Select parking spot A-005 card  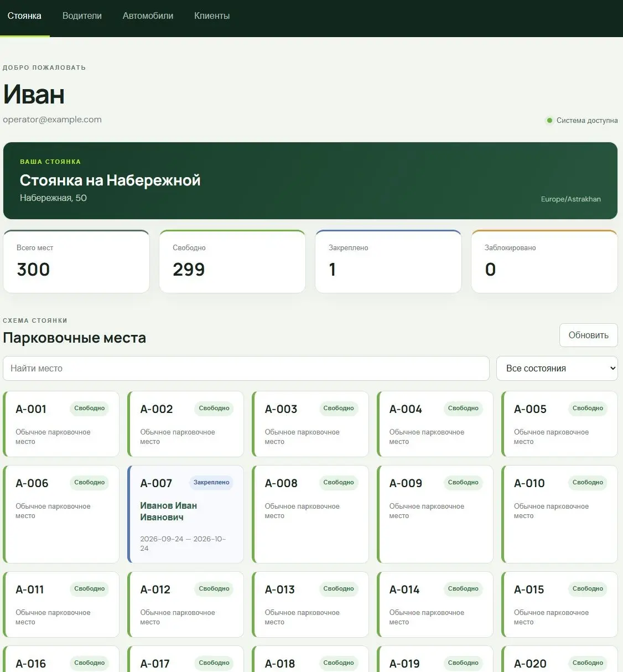coord(559,424)
